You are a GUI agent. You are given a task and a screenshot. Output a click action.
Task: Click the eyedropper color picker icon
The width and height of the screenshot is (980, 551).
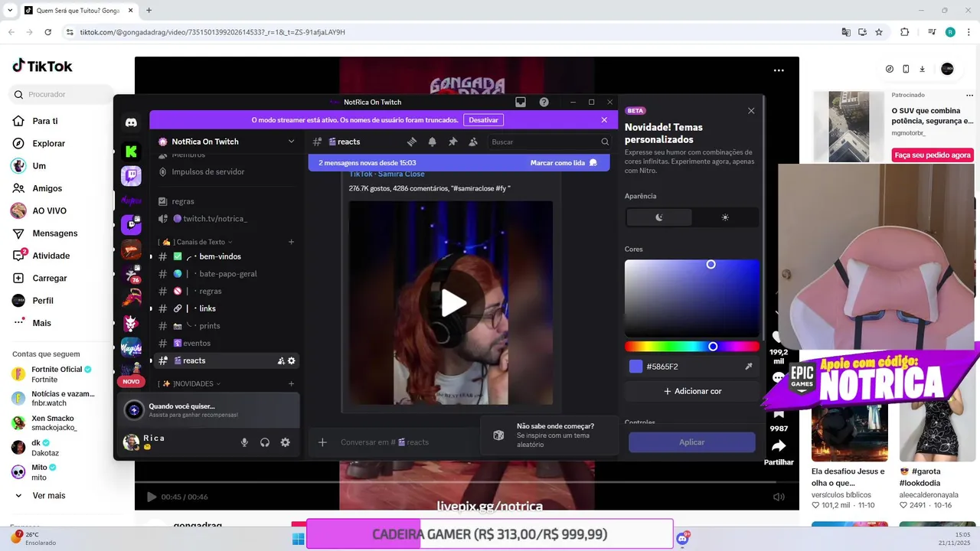coord(748,367)
